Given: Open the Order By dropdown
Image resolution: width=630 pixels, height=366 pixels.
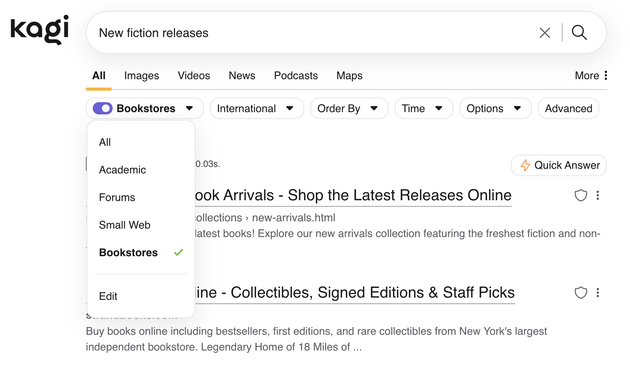Looking at the screenshot, I should tap(349, 108).
